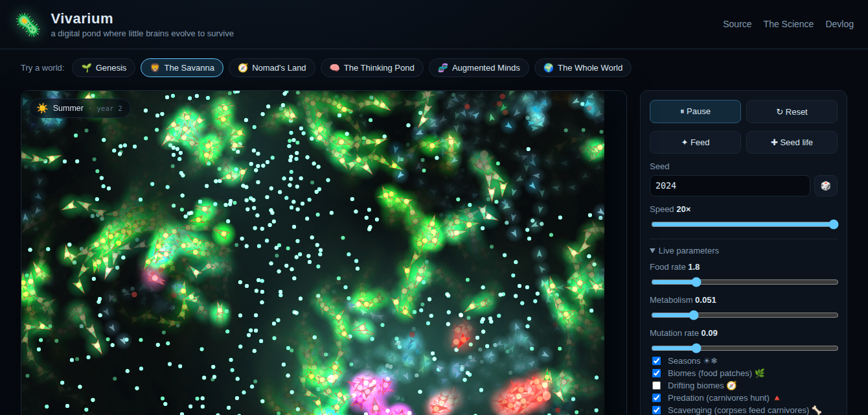
Task: Enable the Drifting biomes checkbox
Action: pyautogui.click(x=656, y=385)
